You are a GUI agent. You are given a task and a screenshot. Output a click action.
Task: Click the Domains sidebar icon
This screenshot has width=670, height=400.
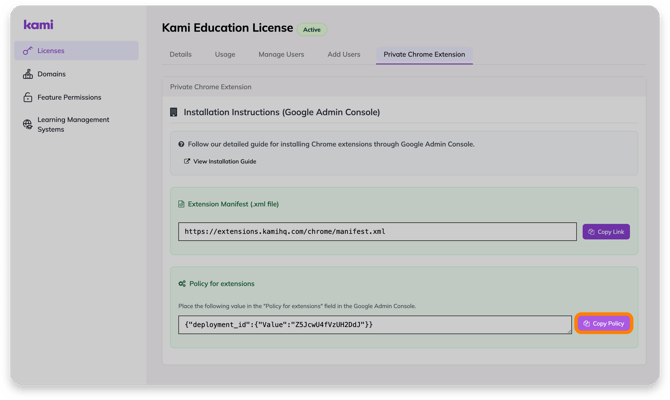(x=28, y=74)
